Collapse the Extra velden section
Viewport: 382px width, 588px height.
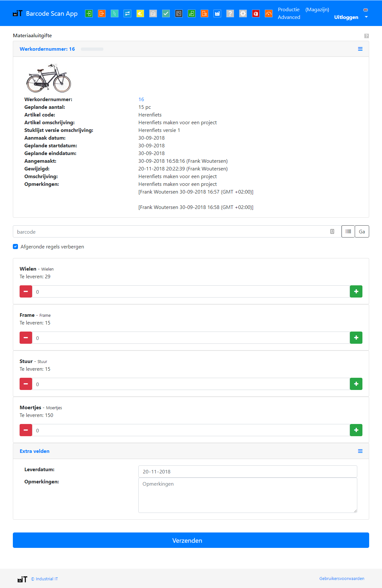(360, 451)
